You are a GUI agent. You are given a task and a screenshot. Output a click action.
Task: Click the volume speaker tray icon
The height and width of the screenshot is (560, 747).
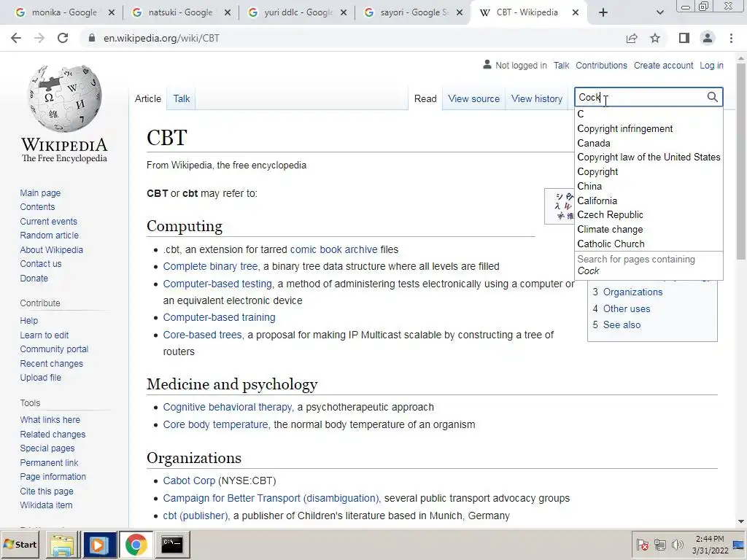tap(677, 544)
